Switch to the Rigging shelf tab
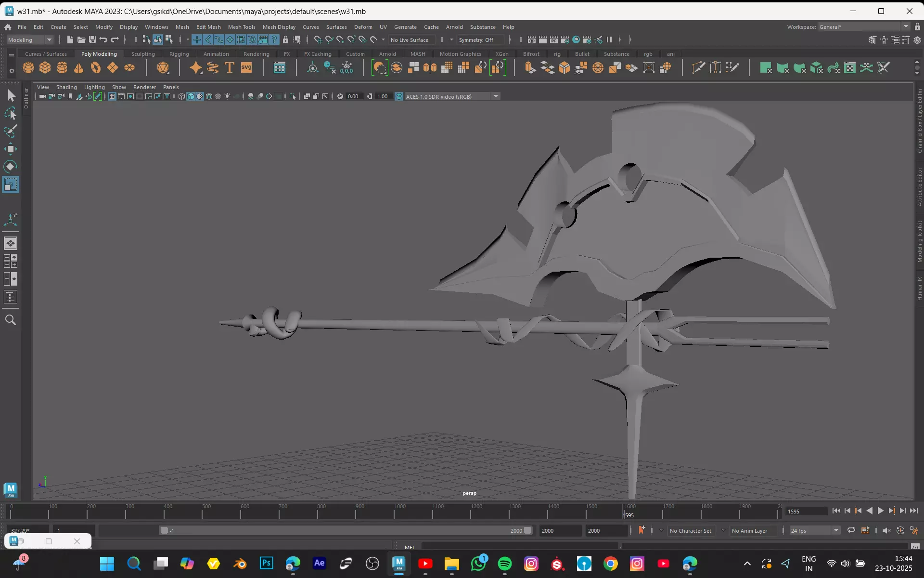This screenshot has width=924, height=578. (x=179, y=54)
